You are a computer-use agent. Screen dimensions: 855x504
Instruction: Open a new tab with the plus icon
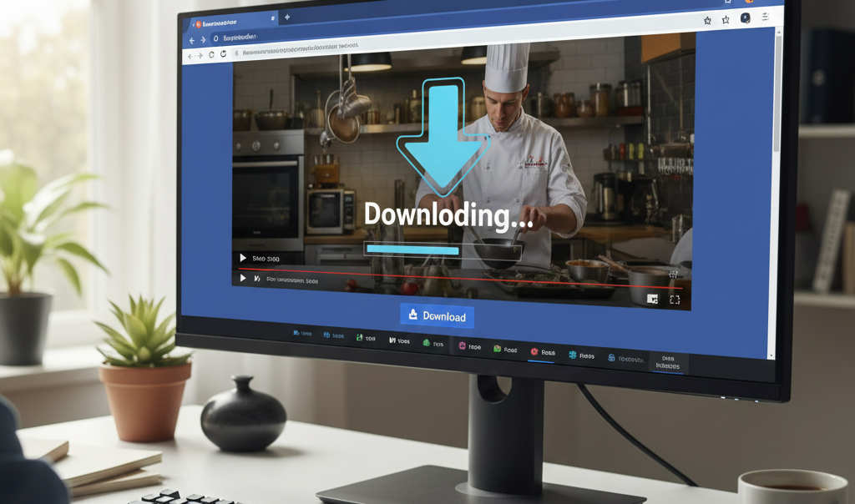click(286, 17)
